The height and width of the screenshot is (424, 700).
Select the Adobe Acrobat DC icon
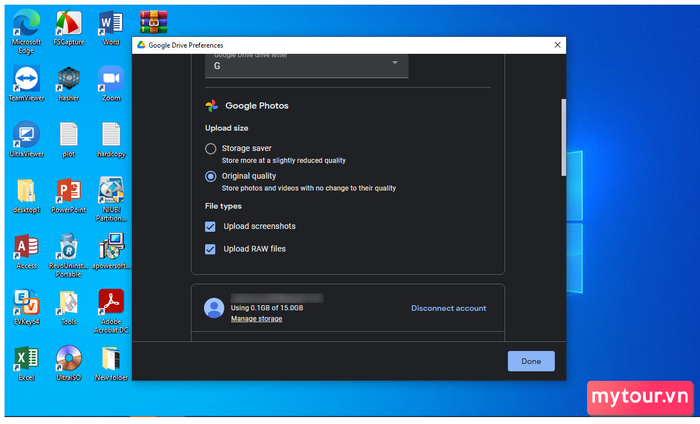111,311
